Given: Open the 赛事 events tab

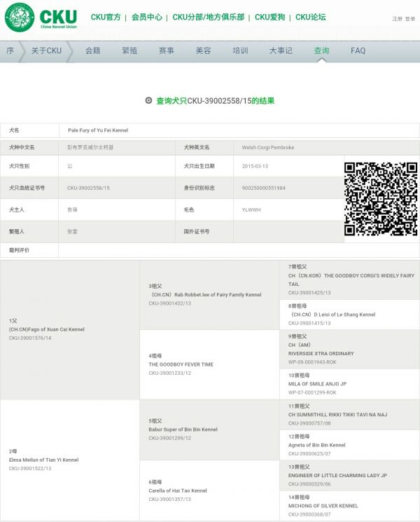Looking at the screenshot, I should tap(167, 50).
